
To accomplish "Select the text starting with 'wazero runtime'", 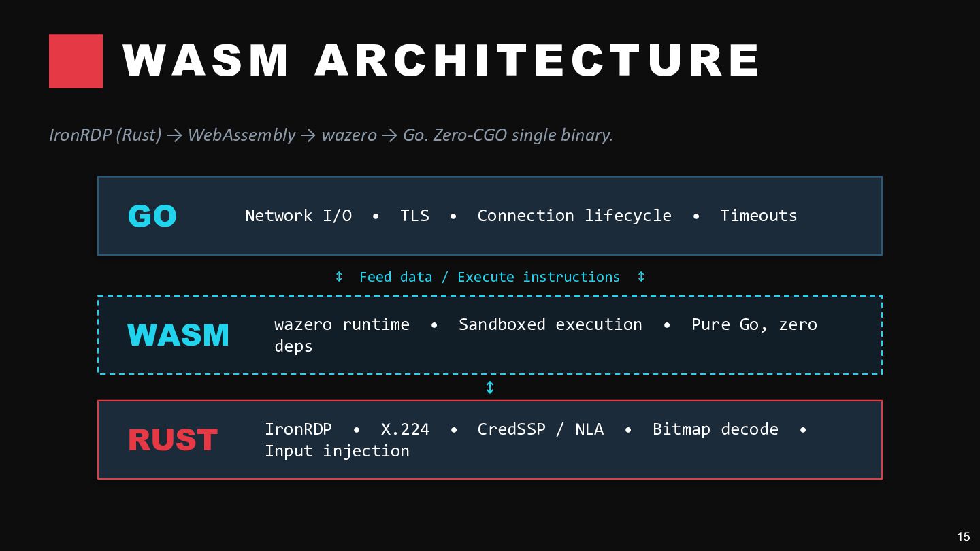I will (x=546, y=335).
